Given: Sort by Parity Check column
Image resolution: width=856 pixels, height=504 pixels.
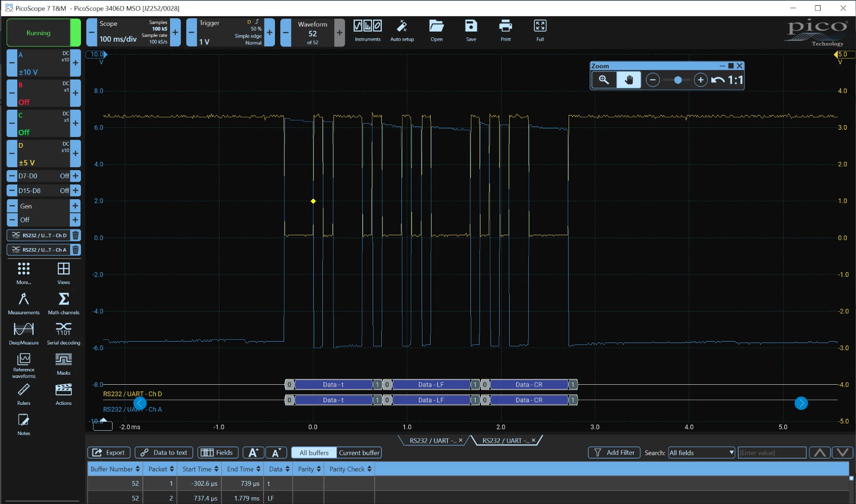Looking at the screenshot, I should coord(350,469).
